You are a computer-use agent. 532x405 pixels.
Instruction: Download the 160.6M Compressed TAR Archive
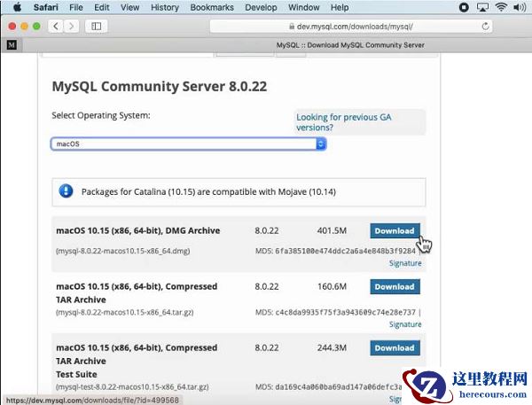pyautogui.click(x=395, y=286)
